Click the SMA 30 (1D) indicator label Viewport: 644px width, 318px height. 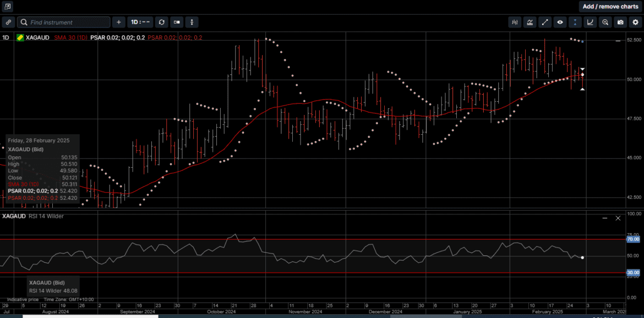point(70,37)
